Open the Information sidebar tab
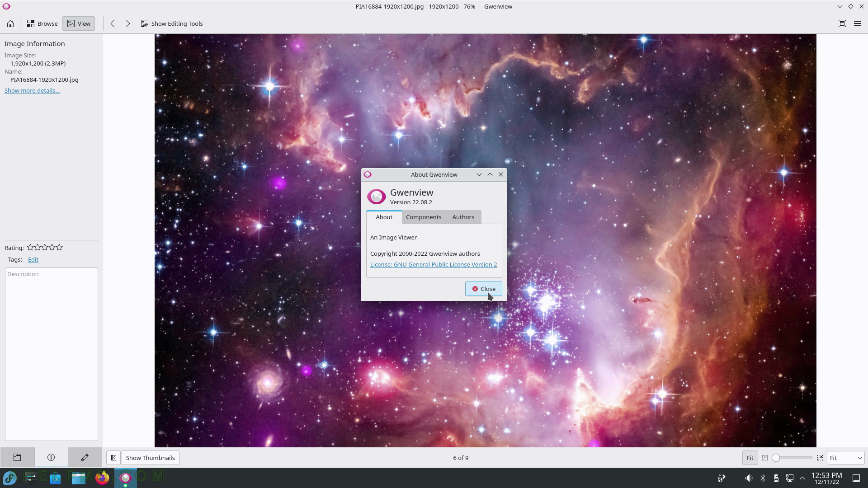The height and width of the screenshot is (488, 868). pyautogui.click(x=51, y=457)
